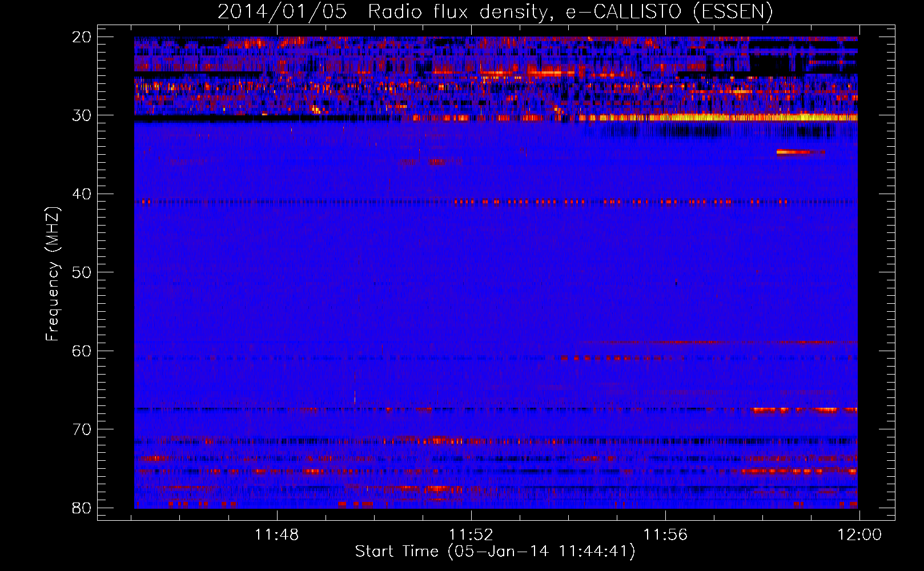The height and width of the screenshot is (571, 924).
Task: Click the 80 frequency tick label
Action: click(x=82, y=508)
